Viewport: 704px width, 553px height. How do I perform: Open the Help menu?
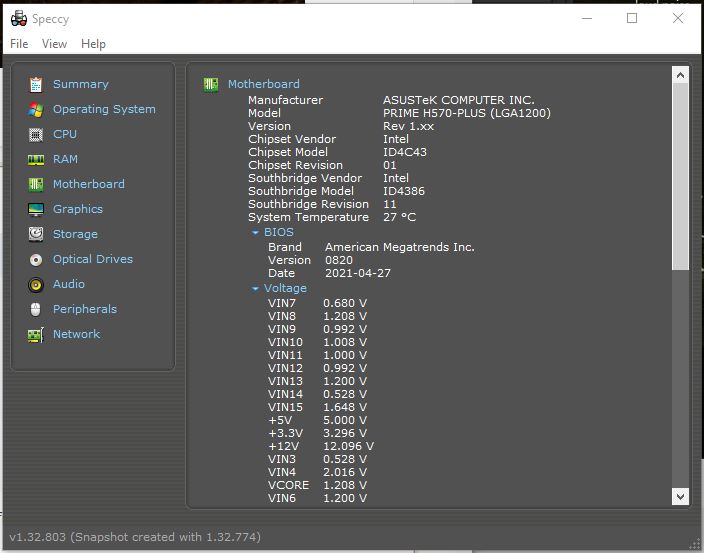coord(93,44)
